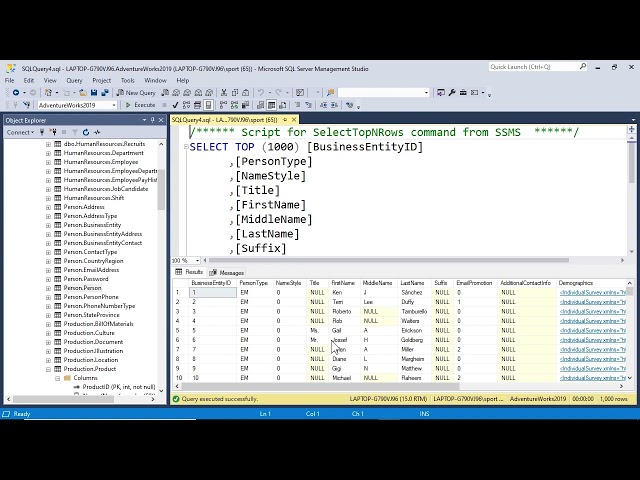Click the New Query toolbar button
The height and width of the screenshot is (480, 640).
click(x=136, y=93)
